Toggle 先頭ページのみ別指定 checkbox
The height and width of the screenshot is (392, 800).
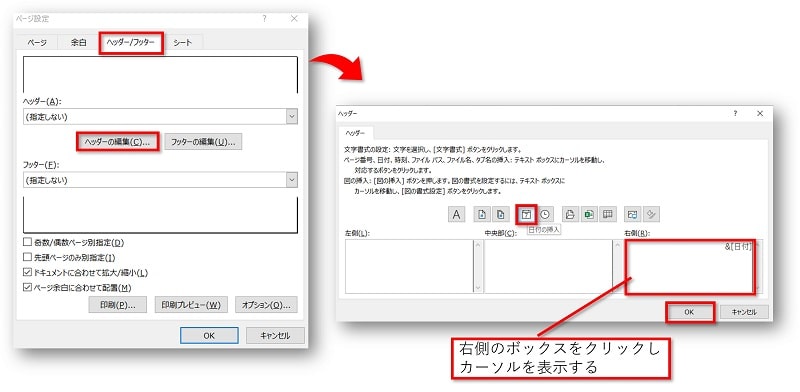[28, 258]
